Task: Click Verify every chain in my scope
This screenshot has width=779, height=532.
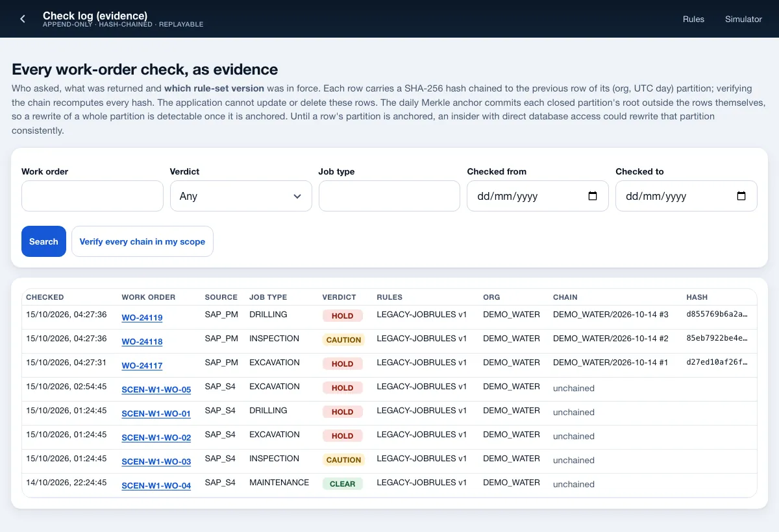Action: pos(142,241)
